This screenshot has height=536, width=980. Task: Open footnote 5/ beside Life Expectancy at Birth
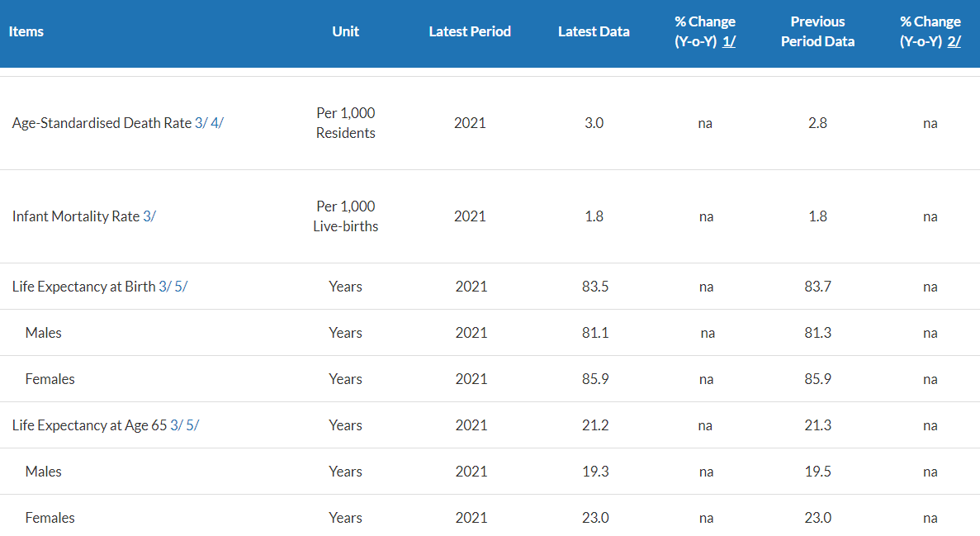(x=181, y=287)
